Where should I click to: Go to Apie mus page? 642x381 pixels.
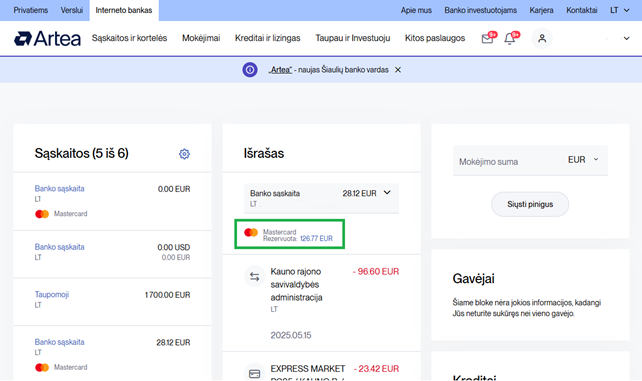click(x=416, y=10)
